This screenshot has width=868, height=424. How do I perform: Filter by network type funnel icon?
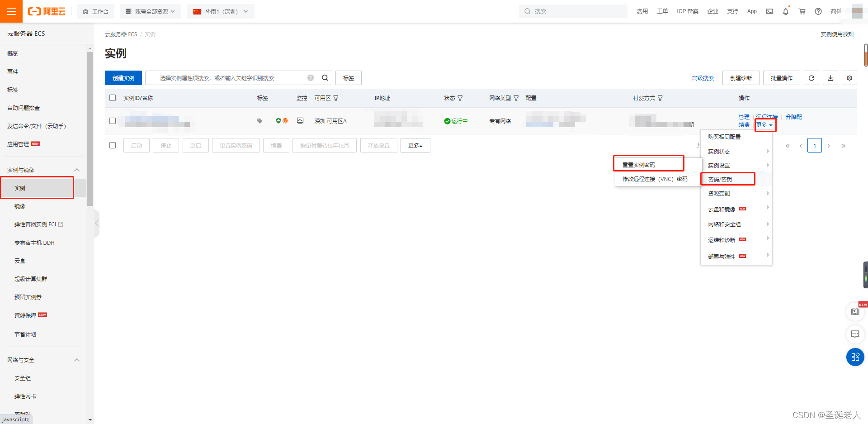[516, 98]
